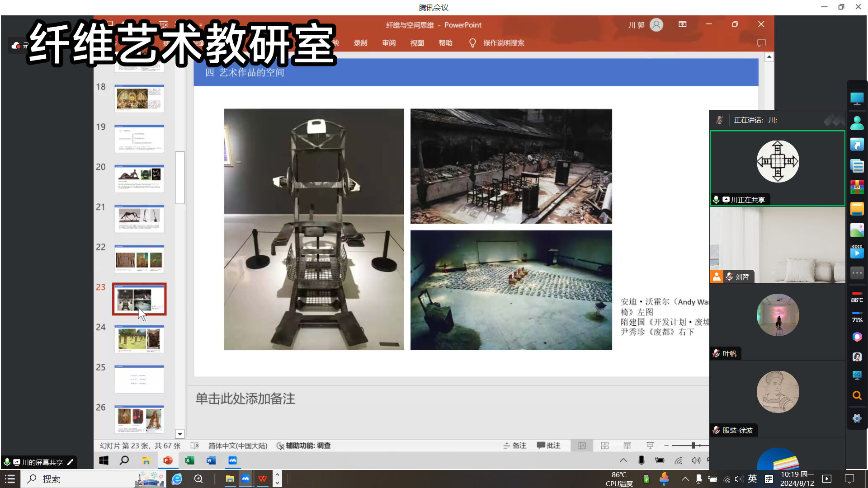The image size is (868, 488).
Task: Click the zoom slider handle
Action: pos(693,446)
